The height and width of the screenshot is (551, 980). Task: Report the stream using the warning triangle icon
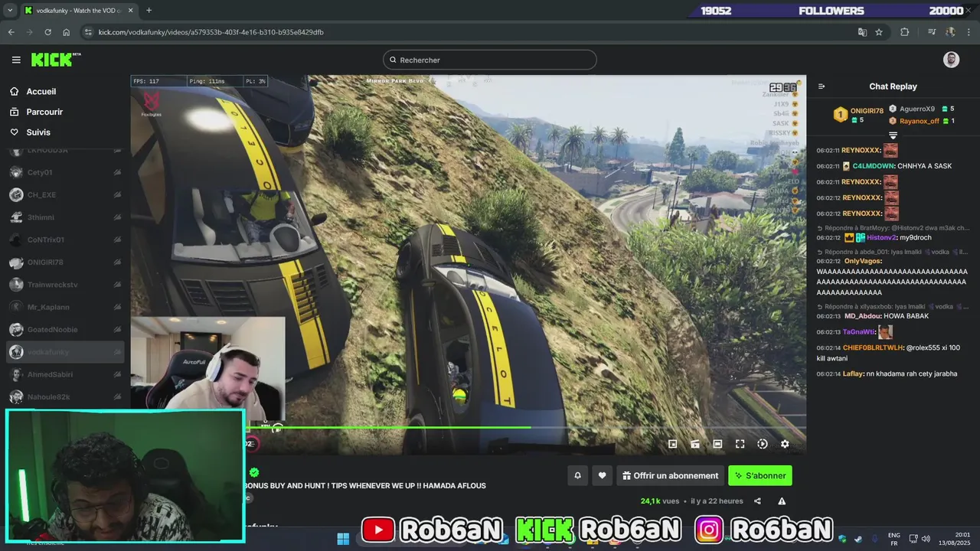[782, 501]
